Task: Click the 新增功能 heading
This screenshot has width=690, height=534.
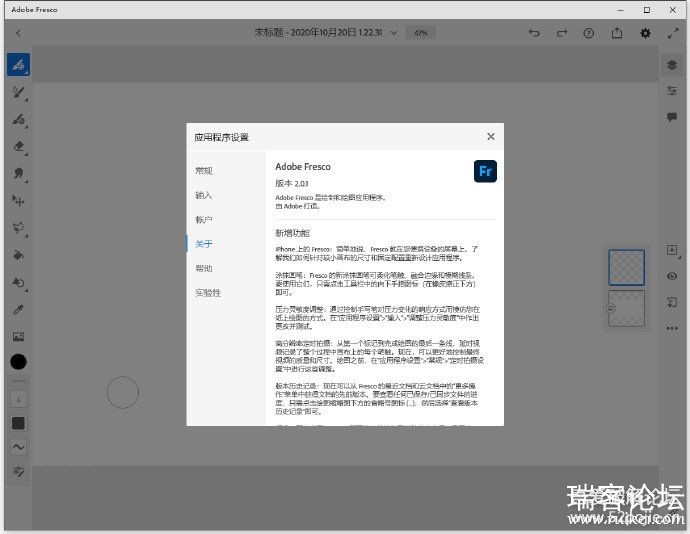Action: tap(293, 233)
